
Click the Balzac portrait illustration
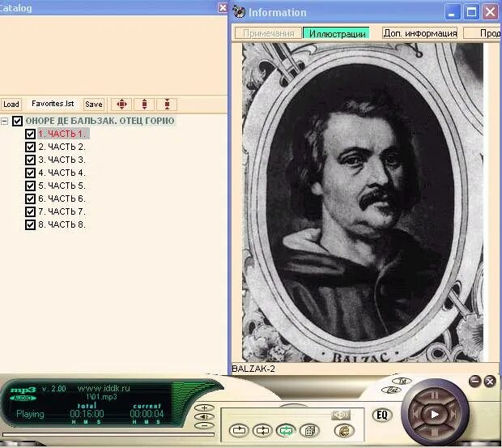363,203
